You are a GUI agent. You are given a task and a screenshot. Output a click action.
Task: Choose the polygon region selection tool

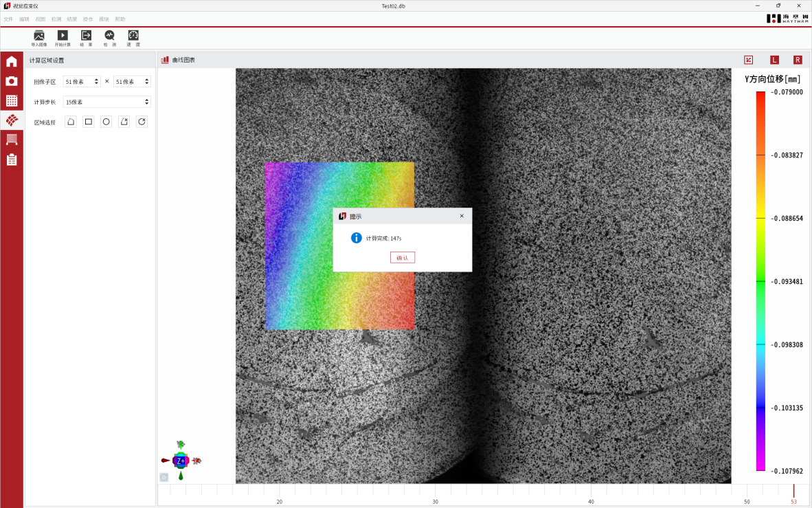click(70, 122)
